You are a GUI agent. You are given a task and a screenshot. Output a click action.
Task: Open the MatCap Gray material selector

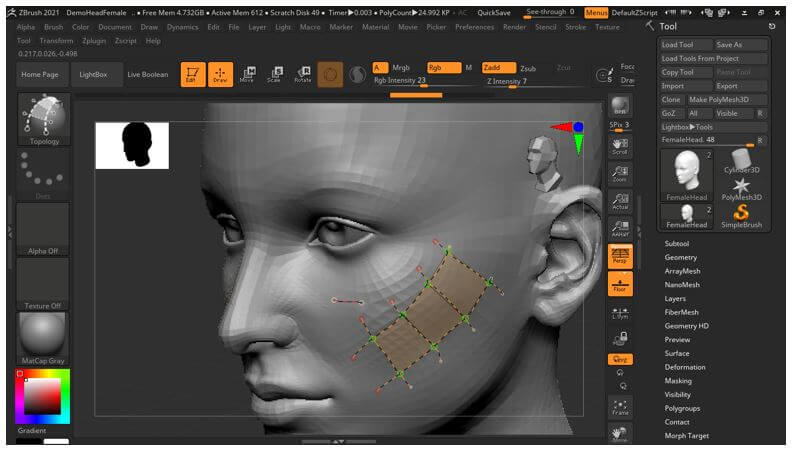point(43,339)
